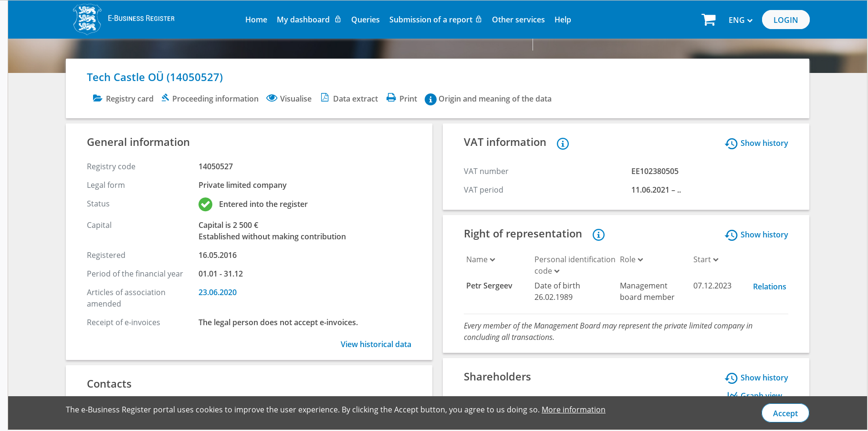This screenshot has height=431, width=868.
Task: Click the Print link text
Action: click(408, 99)
